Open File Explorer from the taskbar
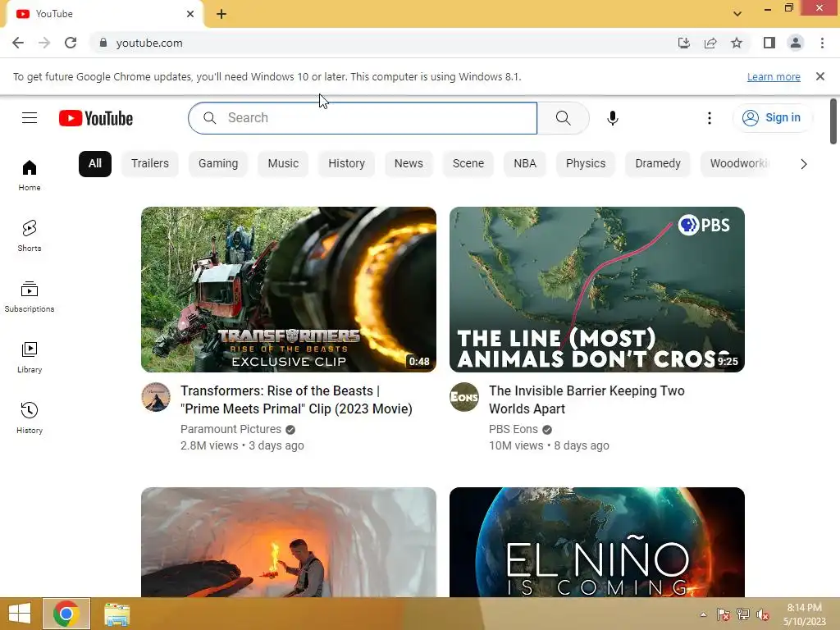The image size is (840, 630). [x=116, y=614]
